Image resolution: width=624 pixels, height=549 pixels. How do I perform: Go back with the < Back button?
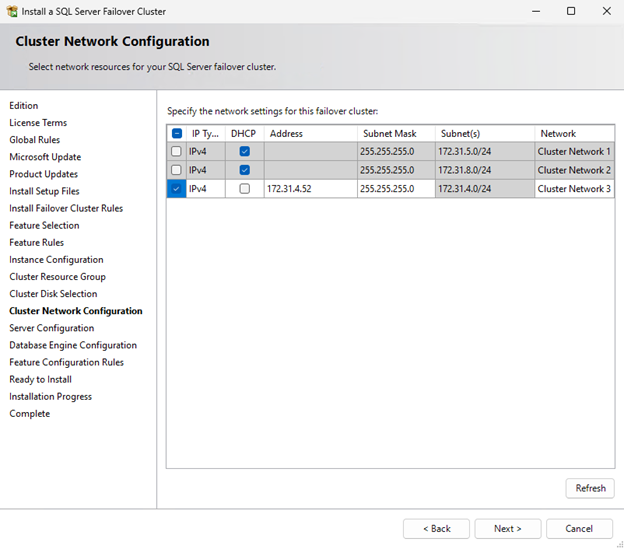(437, 529)
